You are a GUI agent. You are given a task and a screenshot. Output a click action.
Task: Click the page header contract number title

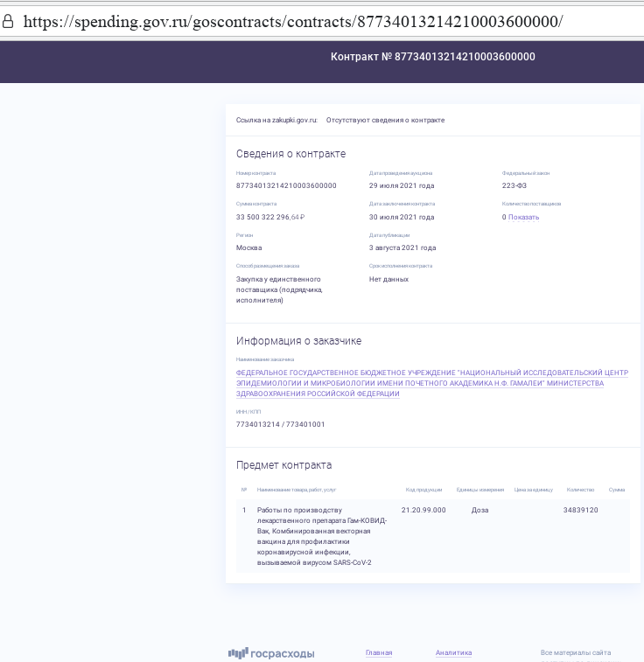pyautogui.click(x=432, y=57)
